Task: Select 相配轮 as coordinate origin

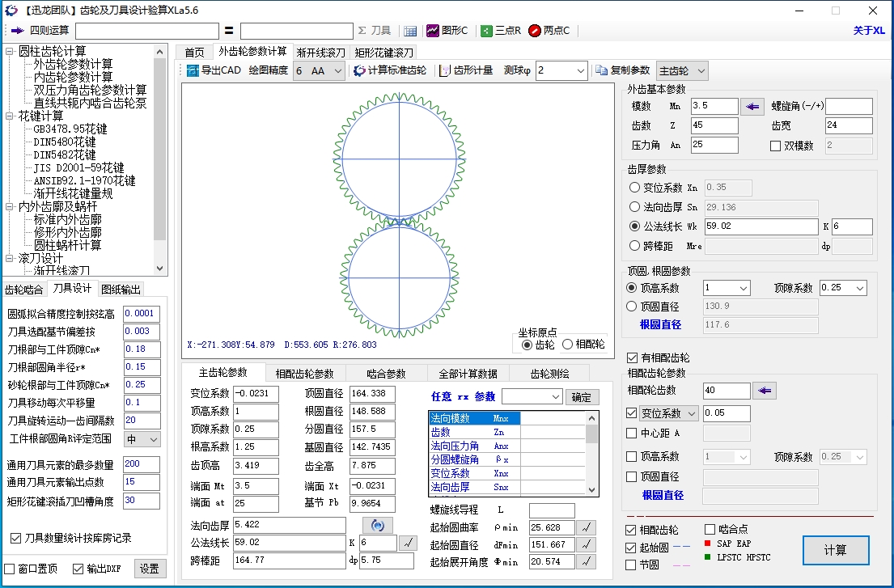Action: [x=567, y=344]
